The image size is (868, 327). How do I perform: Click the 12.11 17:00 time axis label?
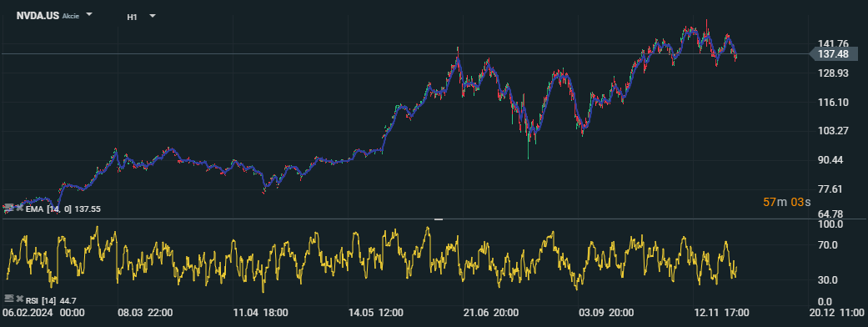[721, 313]
